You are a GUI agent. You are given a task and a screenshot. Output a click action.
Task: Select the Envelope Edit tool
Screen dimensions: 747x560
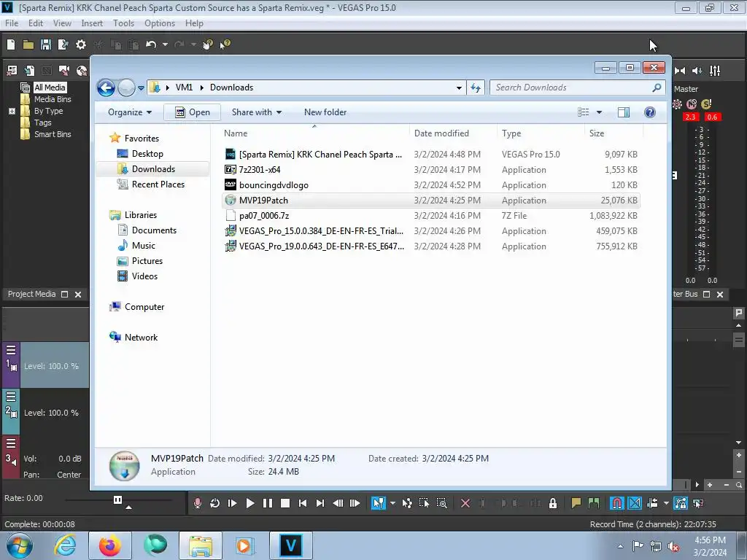[x=407, y=503]
